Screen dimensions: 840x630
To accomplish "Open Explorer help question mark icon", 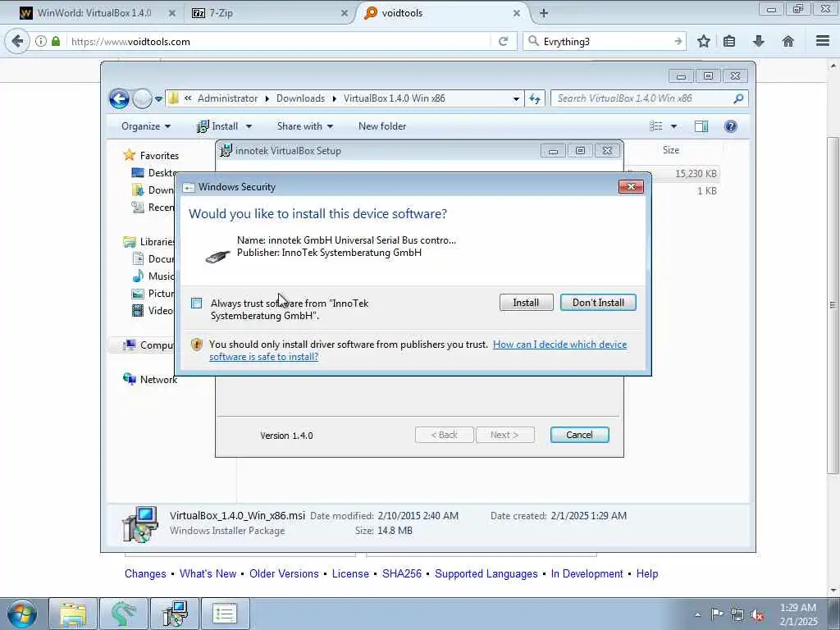I will tap(731, 126).
